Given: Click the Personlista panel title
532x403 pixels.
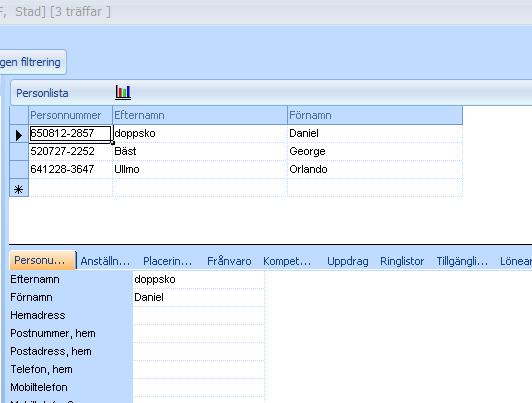Looking at the screenshot, I should (x=42, y=93).
